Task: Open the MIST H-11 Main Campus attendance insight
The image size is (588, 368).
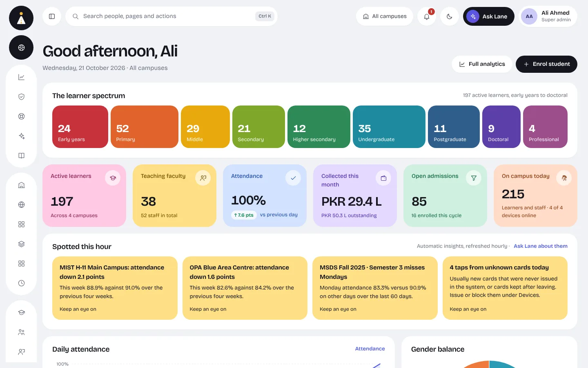Action: [115, 288]
